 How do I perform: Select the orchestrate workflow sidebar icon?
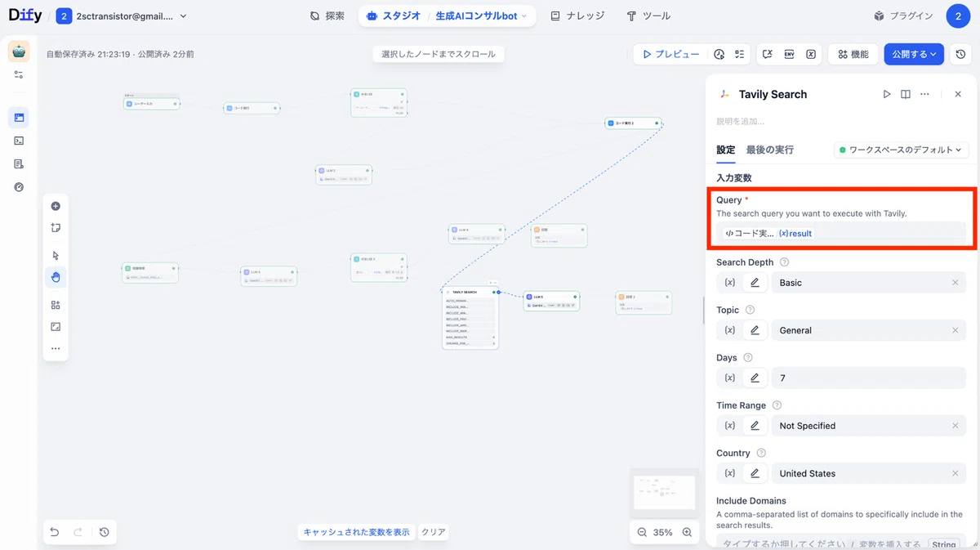[19, 118]
